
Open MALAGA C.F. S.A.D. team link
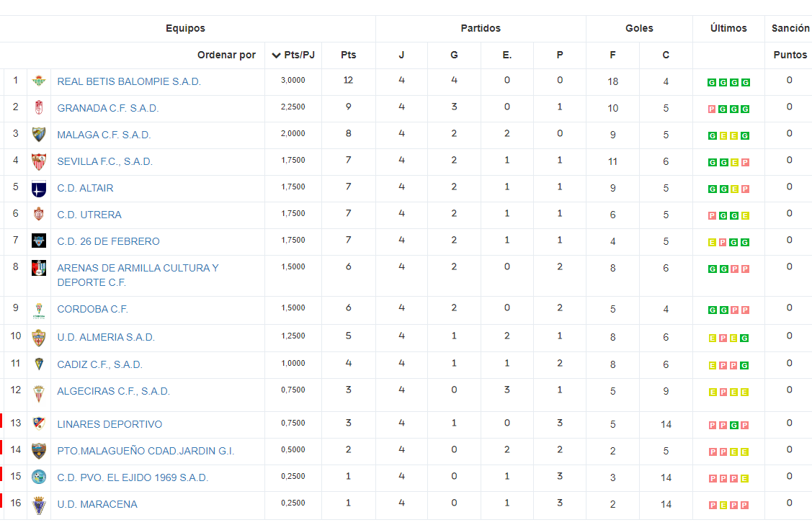pos(104,135)
